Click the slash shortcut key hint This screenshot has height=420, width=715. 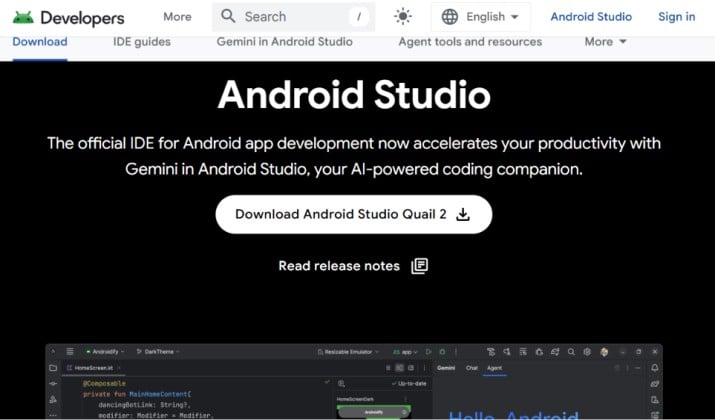[359, 17]
